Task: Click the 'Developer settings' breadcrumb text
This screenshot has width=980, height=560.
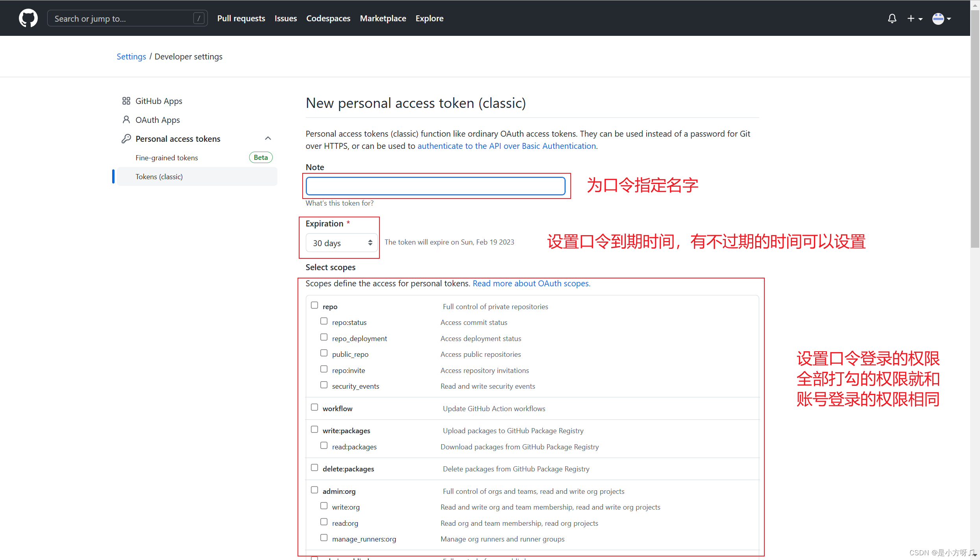Action: (x=189, y=56)
